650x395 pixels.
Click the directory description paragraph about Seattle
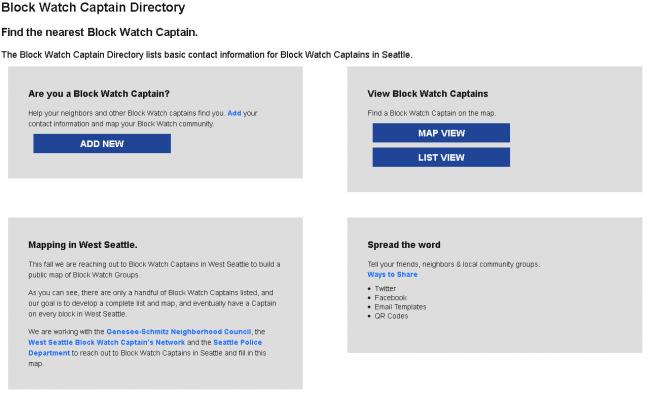[x=207, y=55]
